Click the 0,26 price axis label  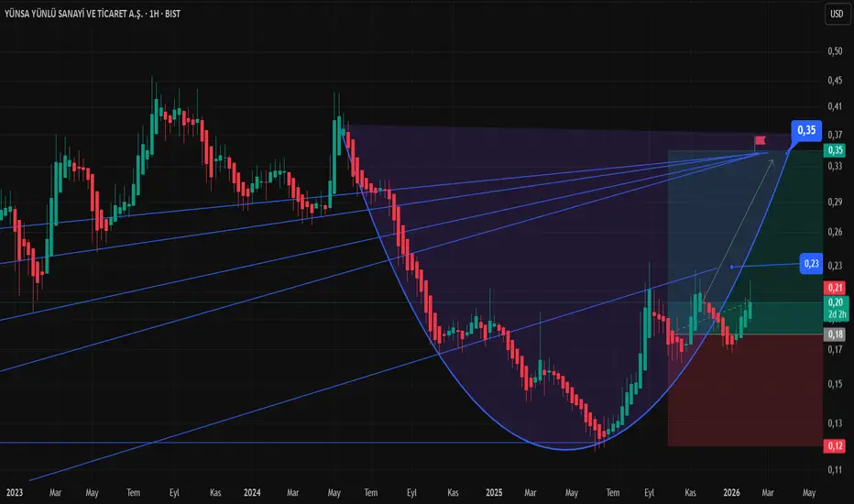(835, 232)
